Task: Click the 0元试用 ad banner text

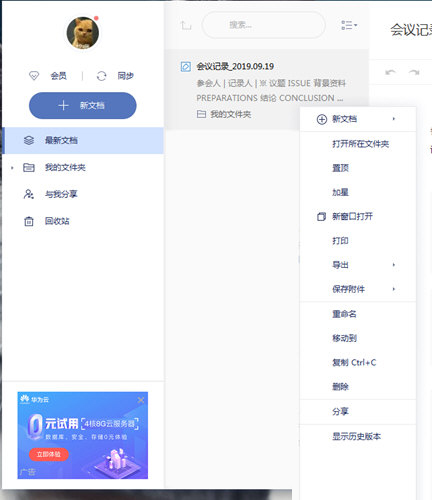Action: point(53,424)
